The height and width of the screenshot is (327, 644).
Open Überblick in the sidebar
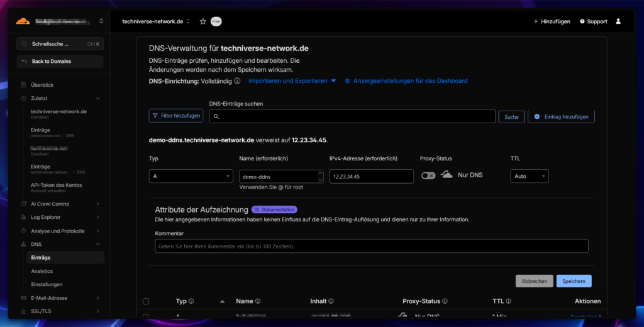pyautogui.click(x=42, y=85)
